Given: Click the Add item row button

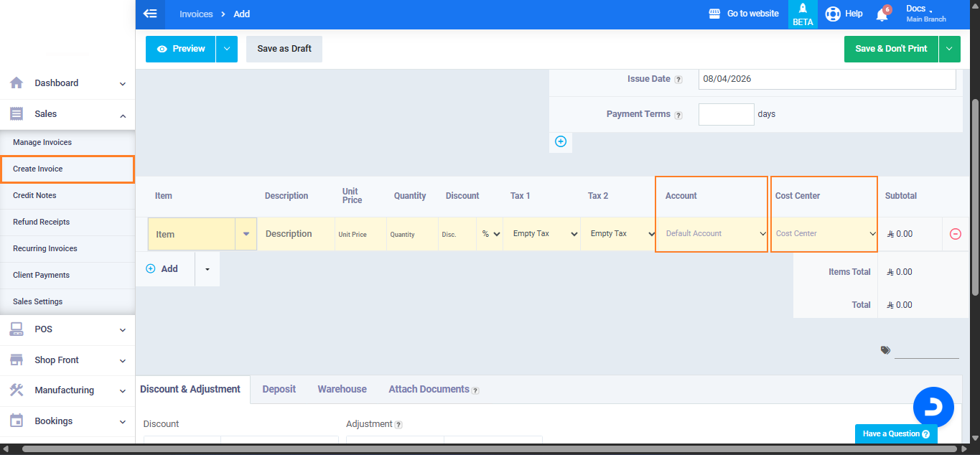Looking at the screenshot, I should [x=163, y=268].
